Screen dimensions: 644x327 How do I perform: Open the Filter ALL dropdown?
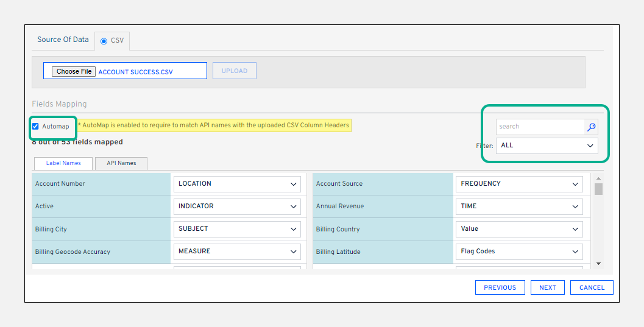coord(547,146)
